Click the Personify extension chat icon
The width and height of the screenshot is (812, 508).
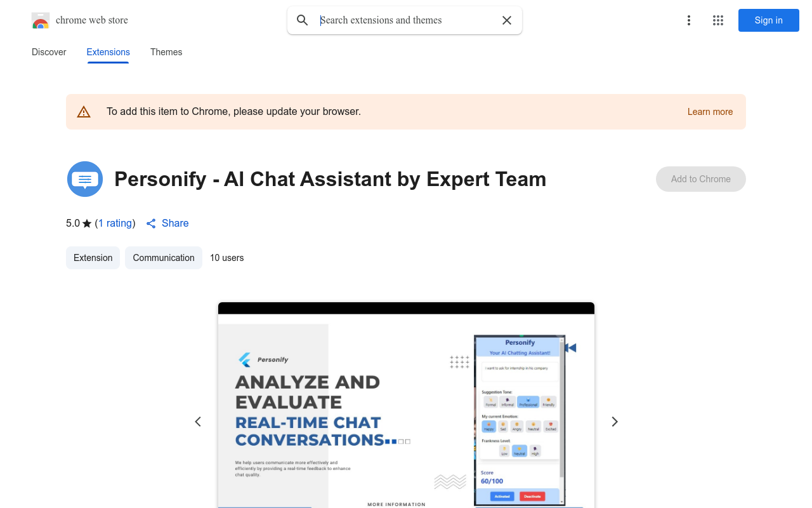pos(85,179)
